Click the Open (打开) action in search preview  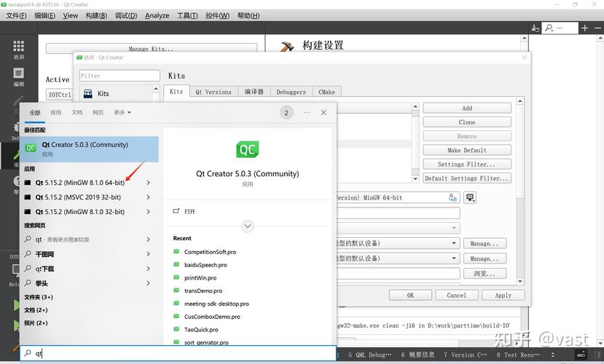[184, 211]
